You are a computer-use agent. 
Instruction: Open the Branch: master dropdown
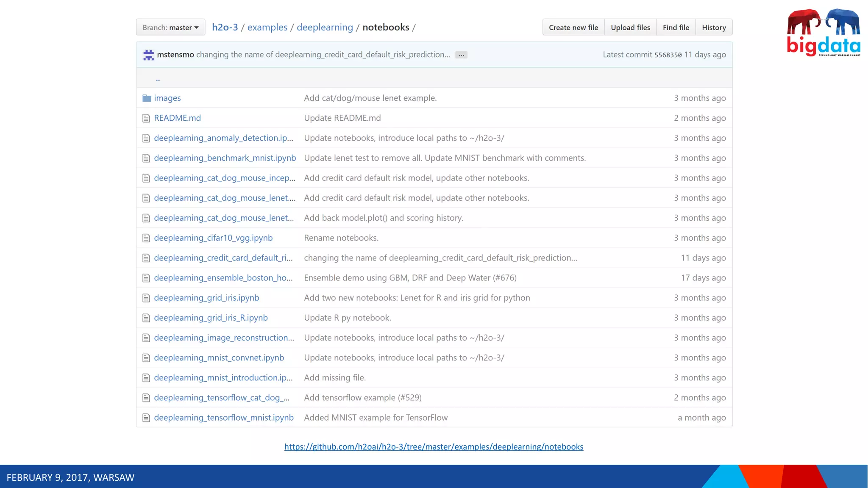pyautogui.click(x=170, y=28)
